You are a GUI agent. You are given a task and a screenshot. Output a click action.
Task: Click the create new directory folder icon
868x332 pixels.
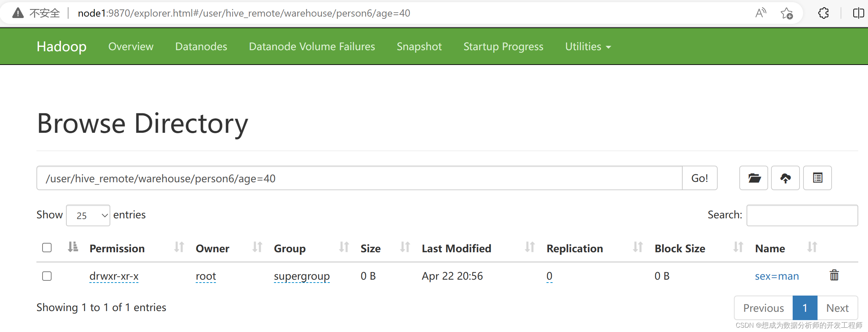point(754,178)
